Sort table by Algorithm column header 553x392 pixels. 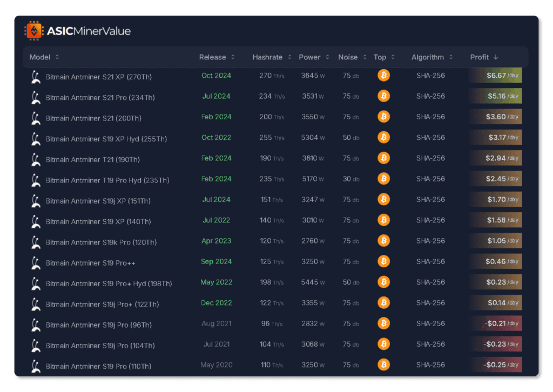pyautogui.click(x=431, y=57)
